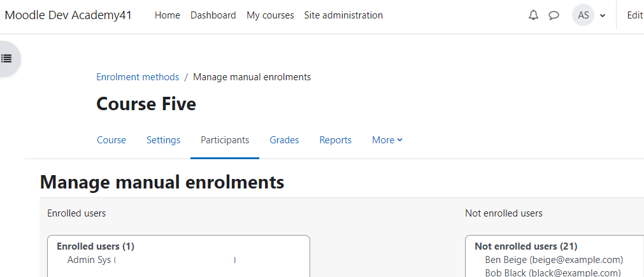Navigate to My courses
The height and width of the screenshot is (277, 644).
(270, 15)
